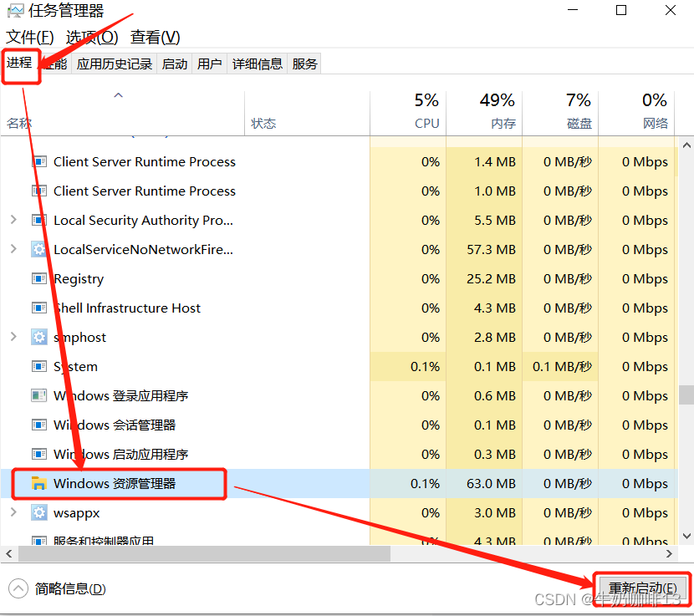Switch to the 详细信息 tab
The width and height of the screenshot is (694, 616).
[258, 64]
